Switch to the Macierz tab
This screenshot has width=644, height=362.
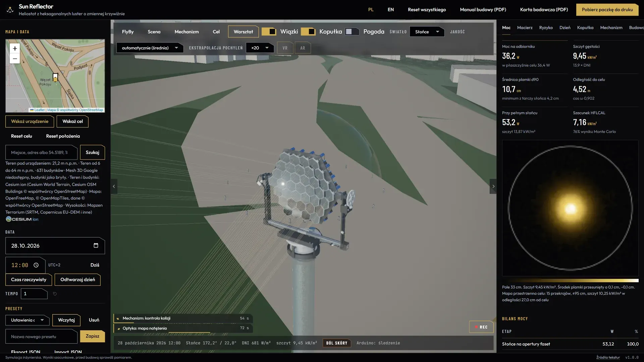525,27
